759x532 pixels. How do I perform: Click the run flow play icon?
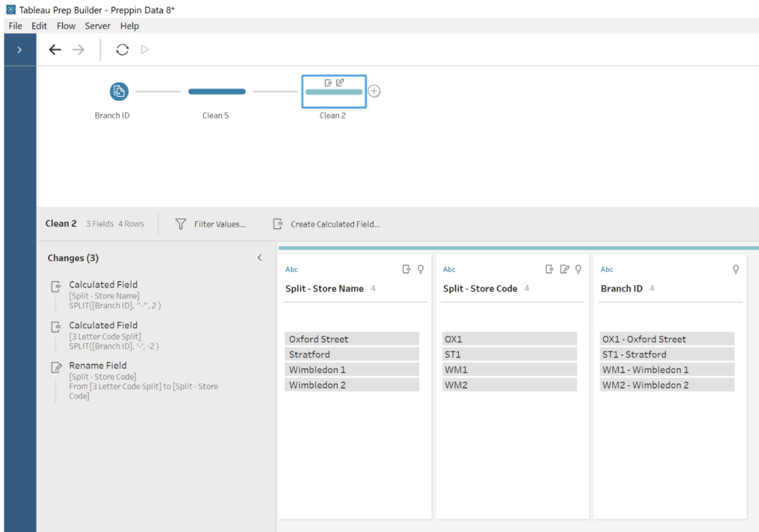145,50
